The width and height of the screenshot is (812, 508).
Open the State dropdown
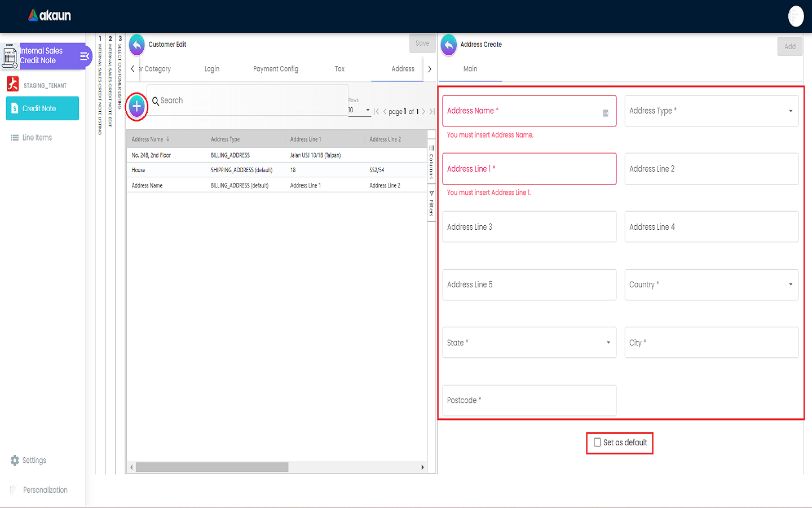(x=529, y=343)
